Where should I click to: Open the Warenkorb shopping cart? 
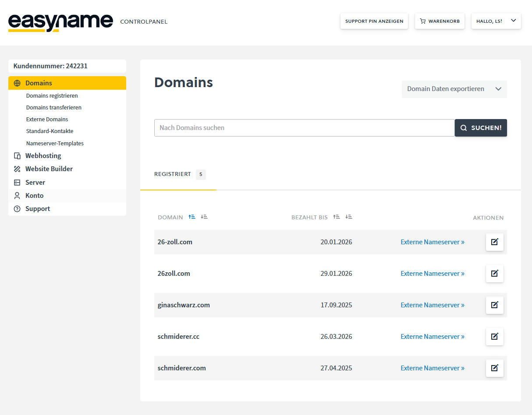pos(440,21)
